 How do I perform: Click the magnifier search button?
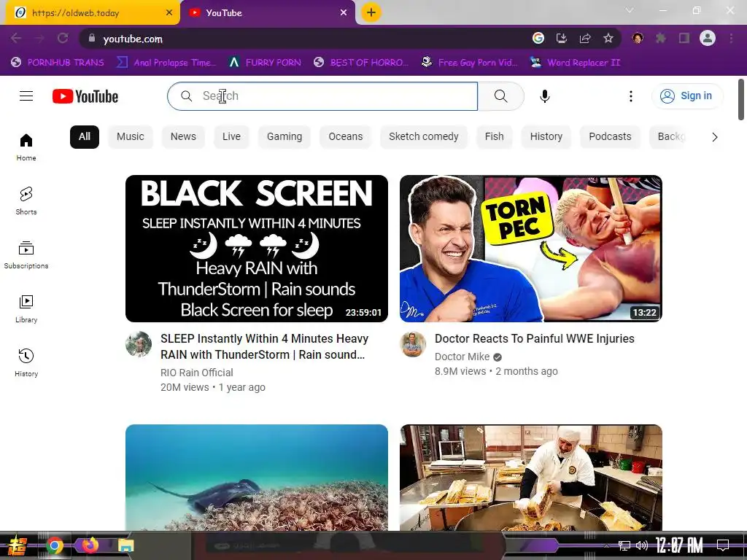point(500,96)
